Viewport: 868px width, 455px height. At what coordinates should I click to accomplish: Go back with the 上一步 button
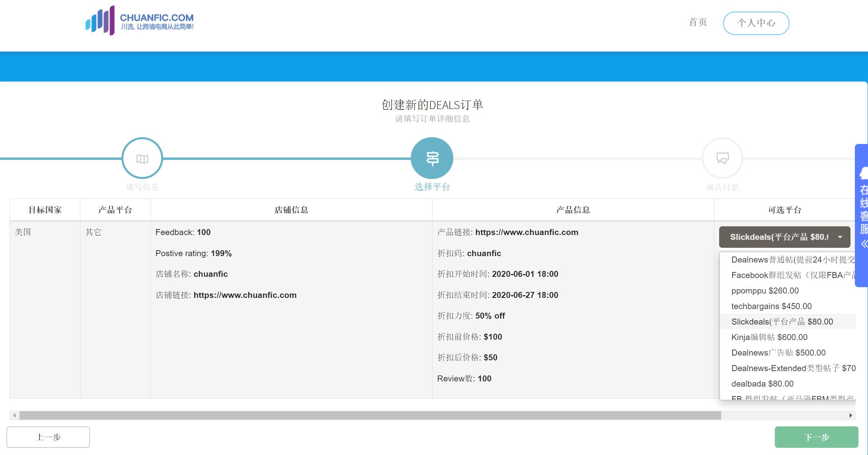tap(48, 437)
